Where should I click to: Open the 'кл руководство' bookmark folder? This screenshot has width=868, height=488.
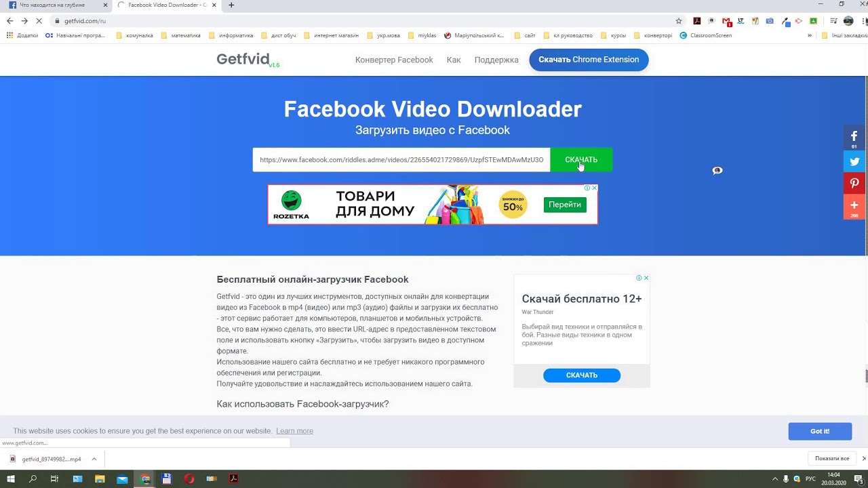568,35
